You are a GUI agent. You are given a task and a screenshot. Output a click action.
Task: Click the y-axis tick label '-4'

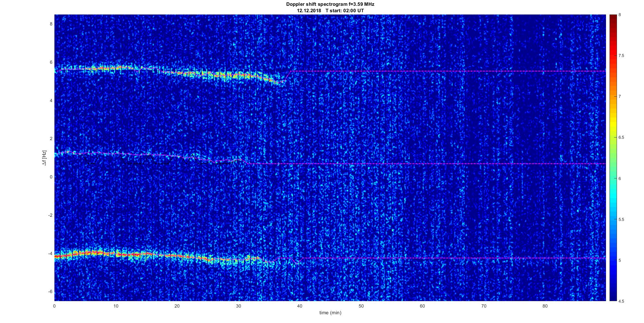pyautogui.click(x=50, y=253)
